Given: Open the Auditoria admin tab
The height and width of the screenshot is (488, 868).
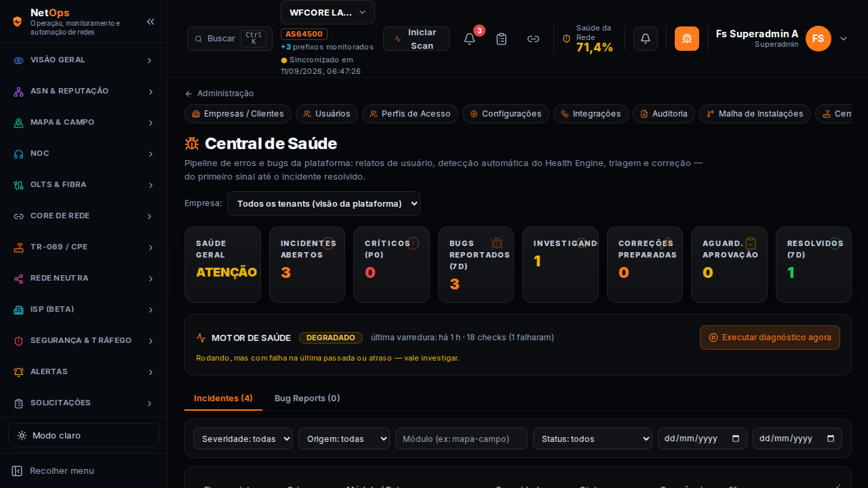Looking at the screenshot, I should (664, 114).
